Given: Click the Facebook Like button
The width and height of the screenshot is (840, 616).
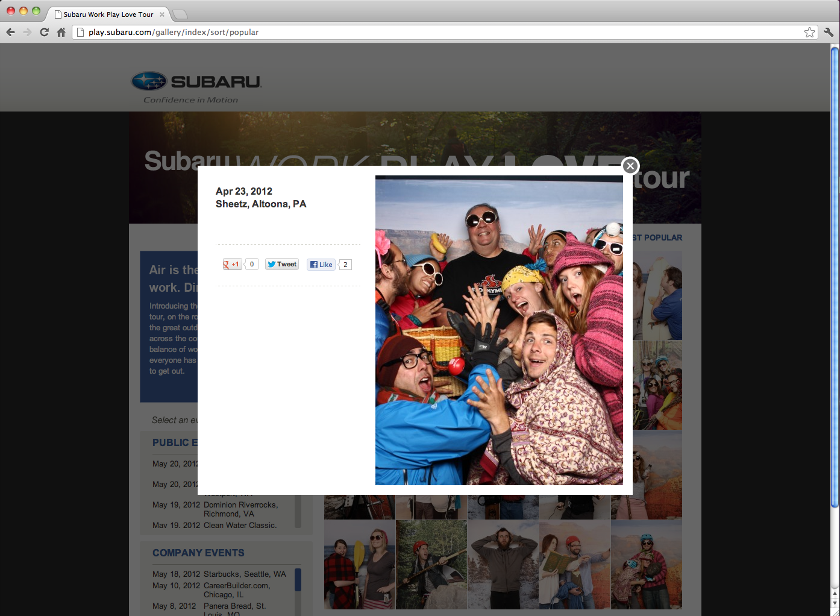Looking at the screenshot, I should (321, 265).
